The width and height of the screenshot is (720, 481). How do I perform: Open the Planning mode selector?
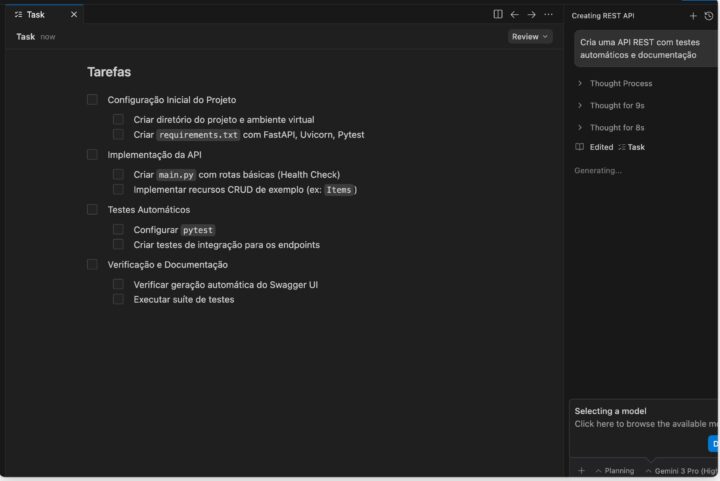click(614, 470)
